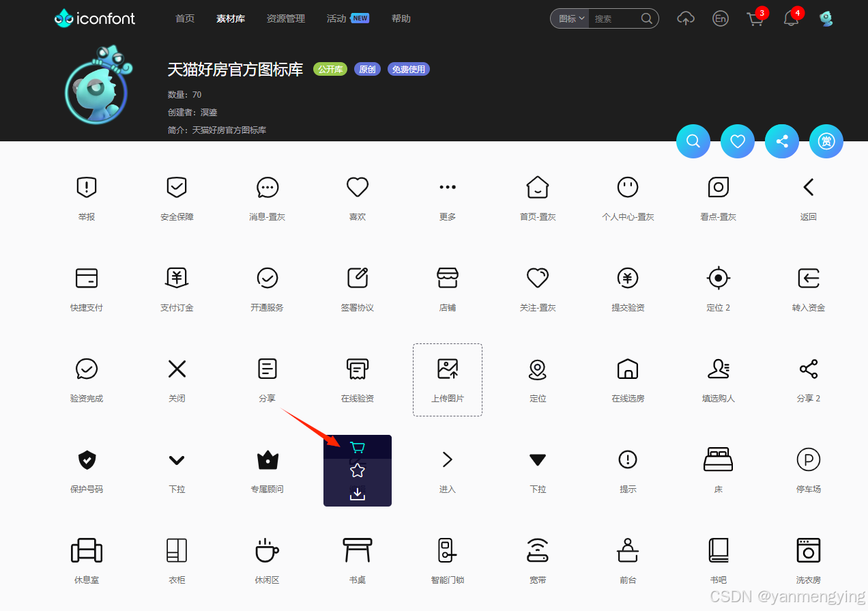Open notifications bell with badge 4
Image resolution: width=868 pixels, height=611 pixels.
click(x=792, y=18)
